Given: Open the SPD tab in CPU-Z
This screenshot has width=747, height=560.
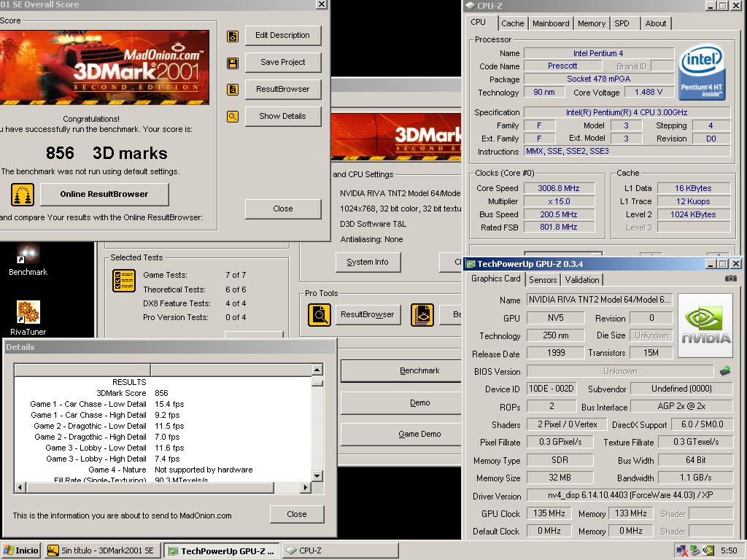Looking at the screenshot, I should (622, 23).
